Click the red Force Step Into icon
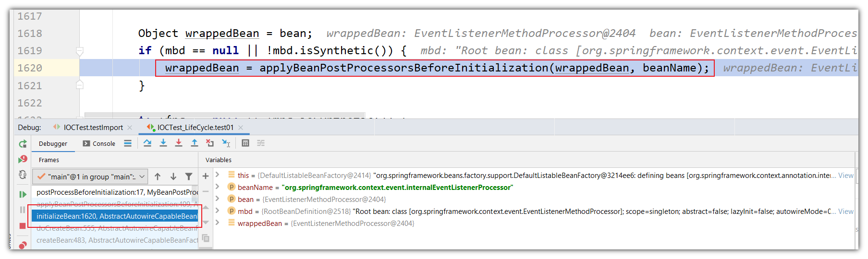Viewport: 868px width, 259px height. click(179, 143)
